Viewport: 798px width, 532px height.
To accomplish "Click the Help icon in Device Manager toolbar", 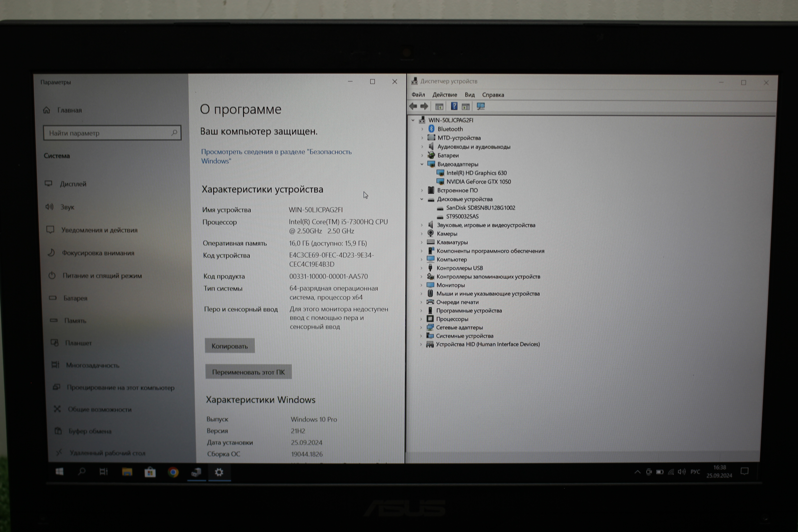I will pyautogui.click(x=454, y=107).
